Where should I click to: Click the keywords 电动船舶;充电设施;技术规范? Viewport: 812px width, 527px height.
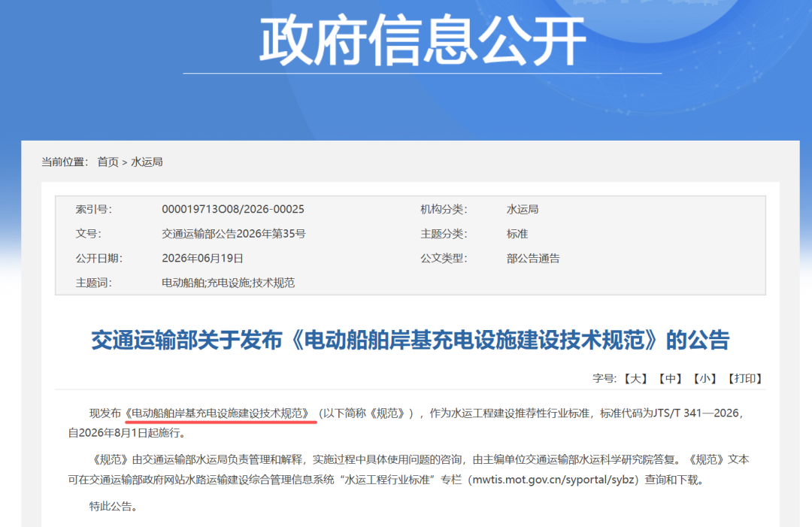pos(228,283)
